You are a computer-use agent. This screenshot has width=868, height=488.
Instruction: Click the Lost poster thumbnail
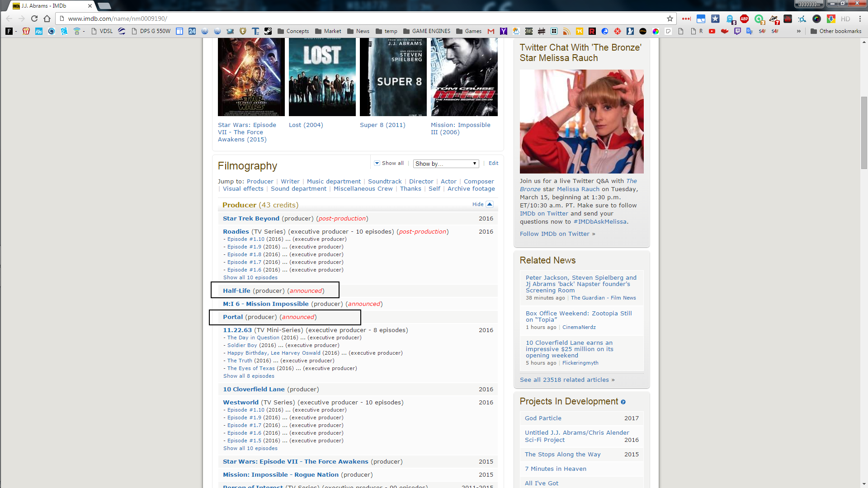(322, 77)
